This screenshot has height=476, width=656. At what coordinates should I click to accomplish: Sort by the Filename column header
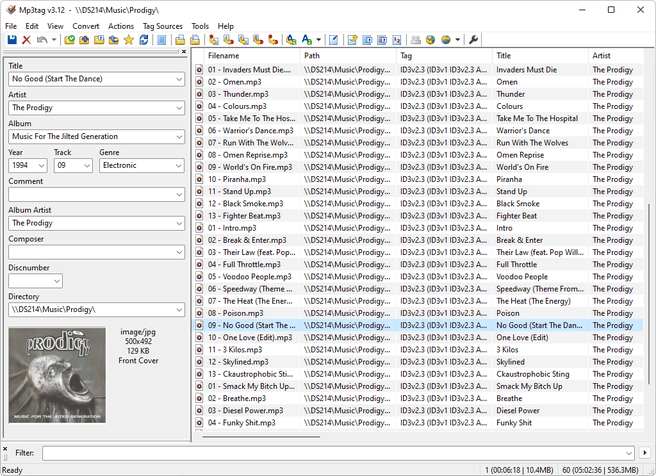pos(252,56)
